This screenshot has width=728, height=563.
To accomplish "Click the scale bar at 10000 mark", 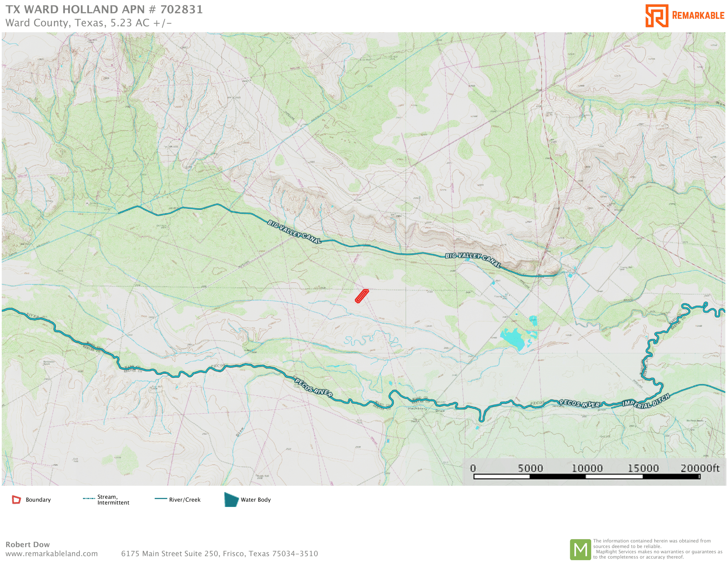I will tap(586, 476).
